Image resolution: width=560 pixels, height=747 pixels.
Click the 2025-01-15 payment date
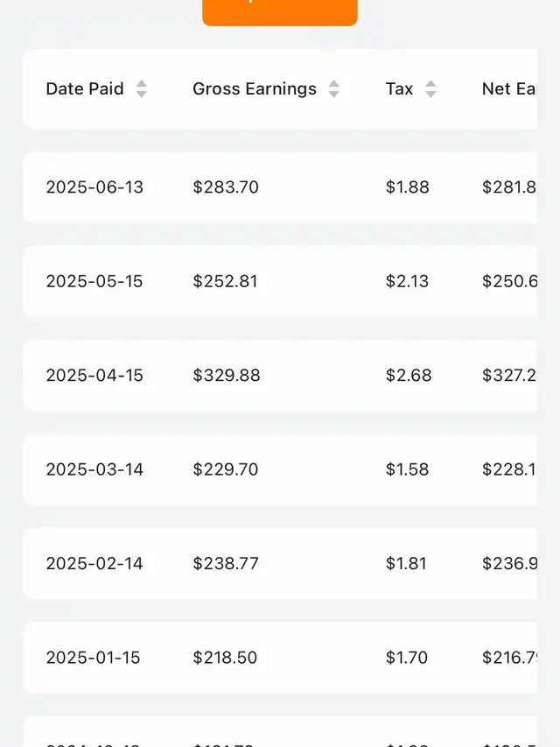tap(94, 658)
